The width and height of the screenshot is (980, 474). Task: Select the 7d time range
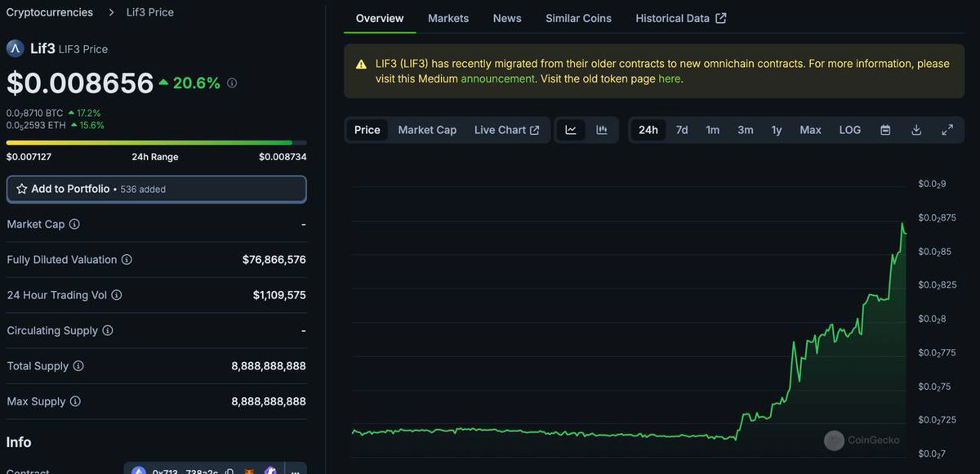[x=682, y=130]
